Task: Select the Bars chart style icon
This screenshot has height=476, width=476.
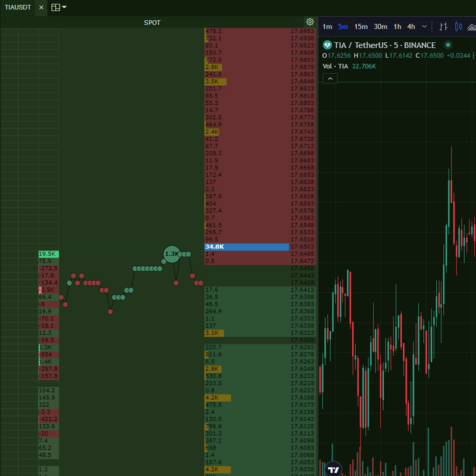Action: click(x=443, y=26)
